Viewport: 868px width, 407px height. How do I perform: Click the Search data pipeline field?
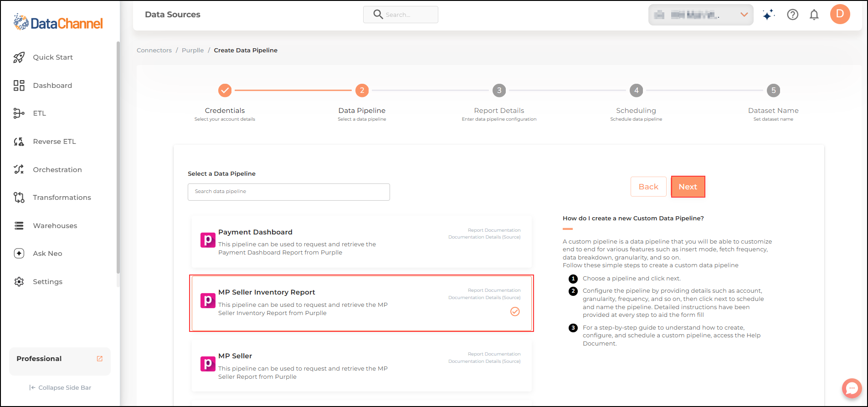pyautogui.click(x=289, y=192)
